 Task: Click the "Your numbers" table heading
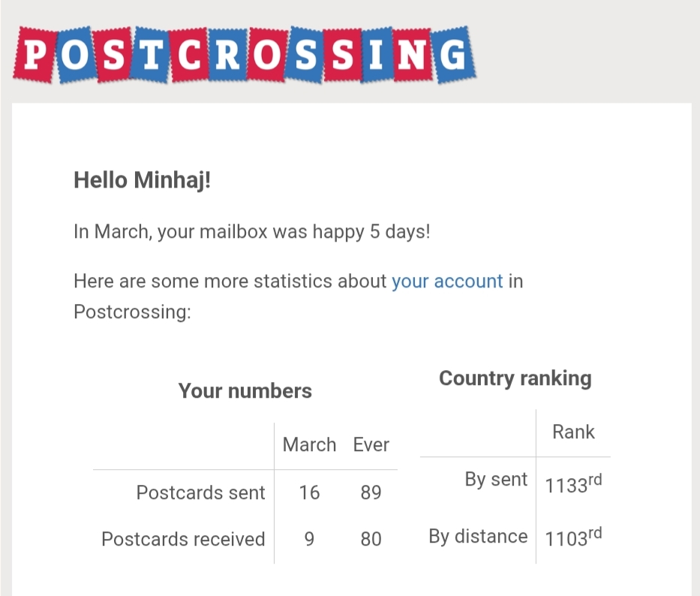(245, 391)
